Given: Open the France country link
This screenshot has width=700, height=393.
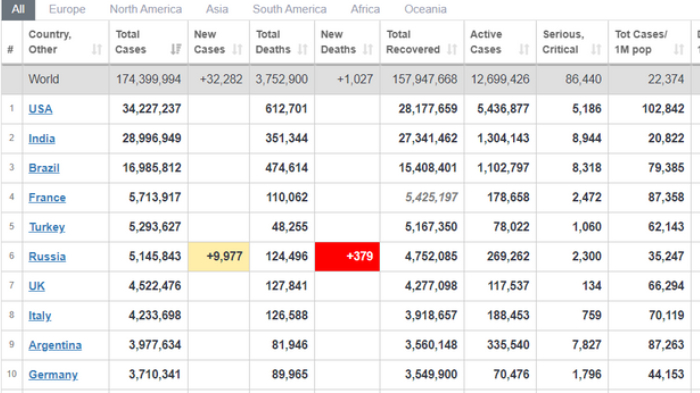Looking at the screenshot, I should [x=47, y=197].
